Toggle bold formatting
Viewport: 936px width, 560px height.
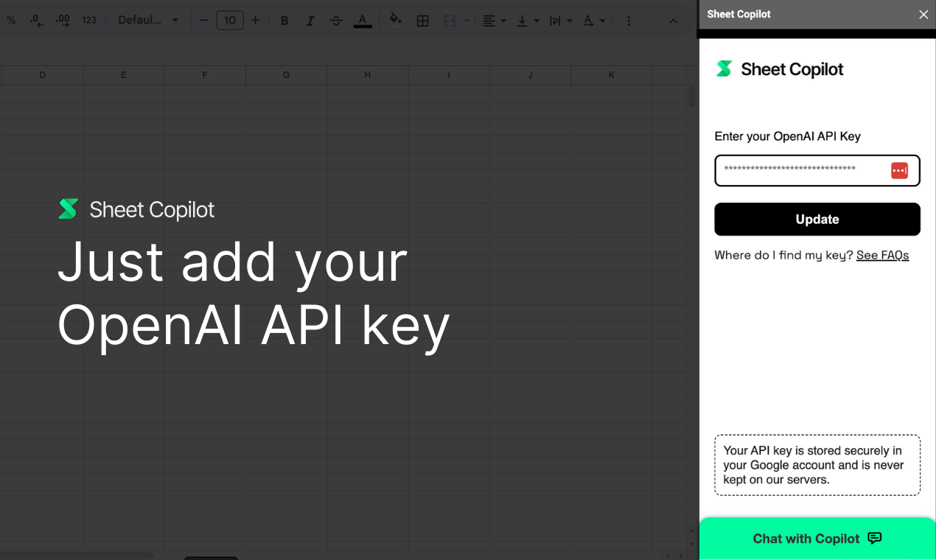click(284, 21)
